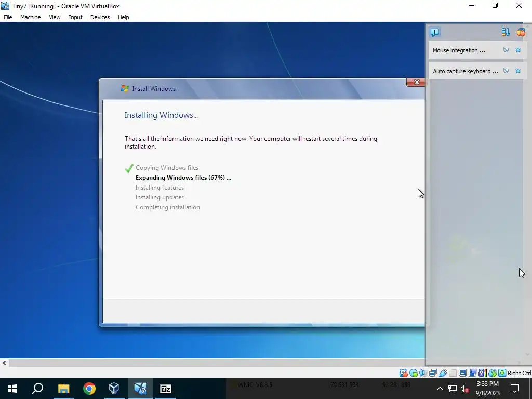Click the Installing Windows... heading
This screenshot has height=399, width=532.
[161, 115]
